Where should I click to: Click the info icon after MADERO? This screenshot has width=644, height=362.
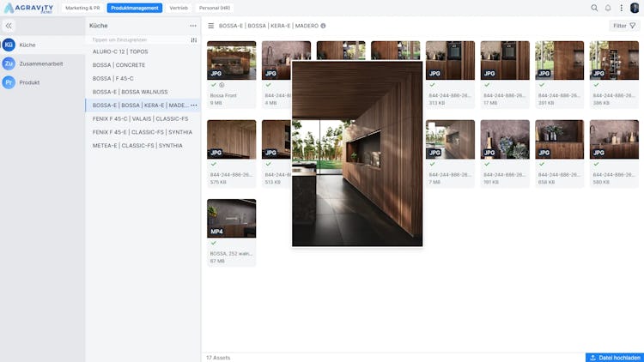pos(323,26)
